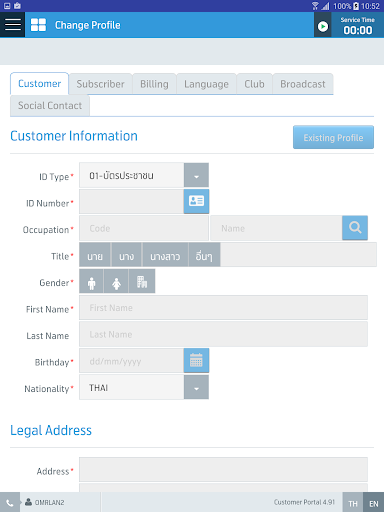Expand the Nationality dropdown arrow
The height and width of the screenshot is (512, 384).
(x=196, y=387)
